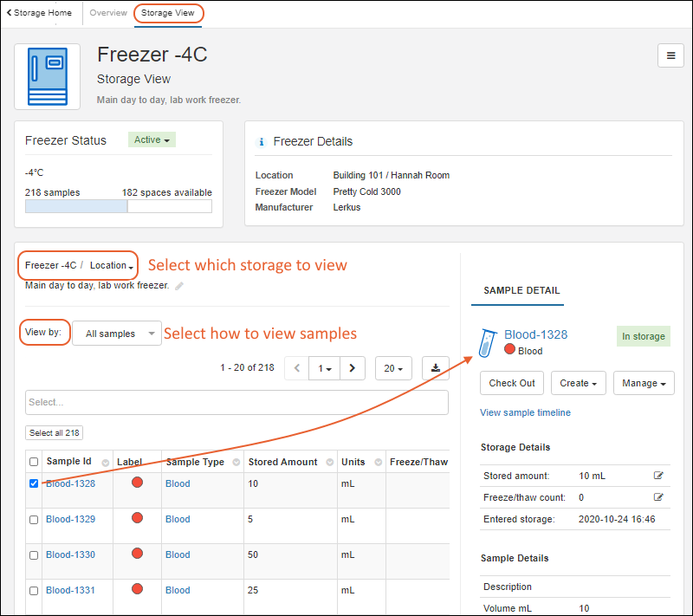Toggle the select-all header checkbox

[x=34, y=462]
